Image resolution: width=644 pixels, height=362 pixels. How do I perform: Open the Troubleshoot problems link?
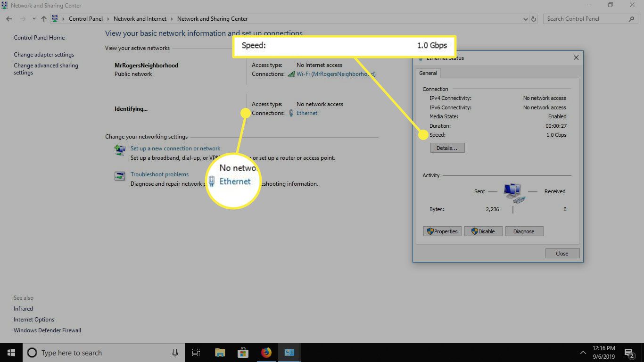click(x=159, y=174)
